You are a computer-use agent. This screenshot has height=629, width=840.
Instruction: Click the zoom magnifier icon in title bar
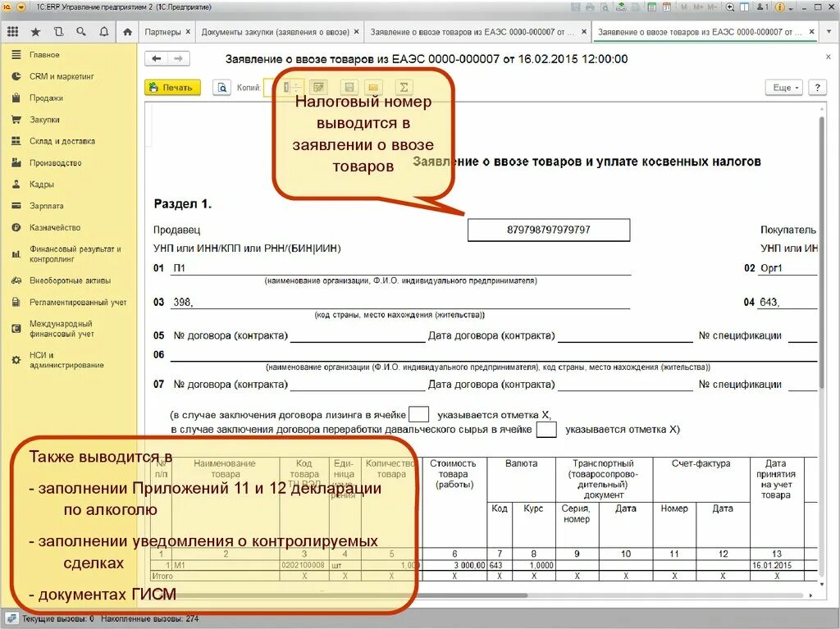pyautogui.click(x=730, y=7)
